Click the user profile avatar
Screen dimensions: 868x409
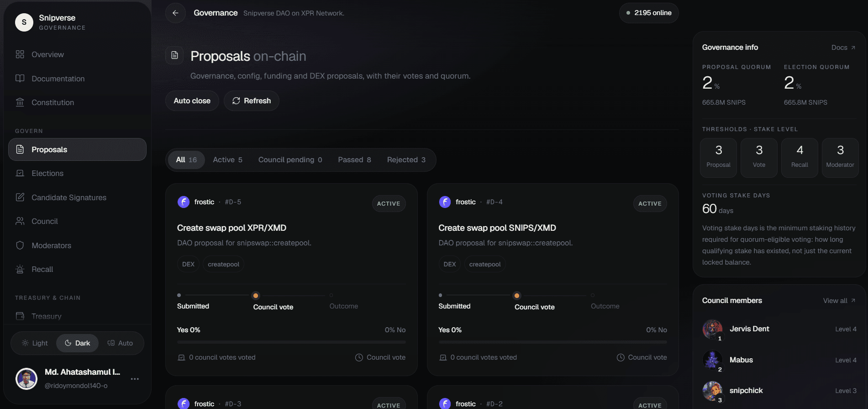tap(26, 379)
